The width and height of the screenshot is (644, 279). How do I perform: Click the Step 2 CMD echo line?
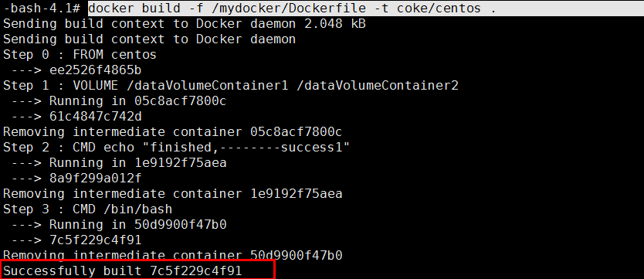(177, 148)
